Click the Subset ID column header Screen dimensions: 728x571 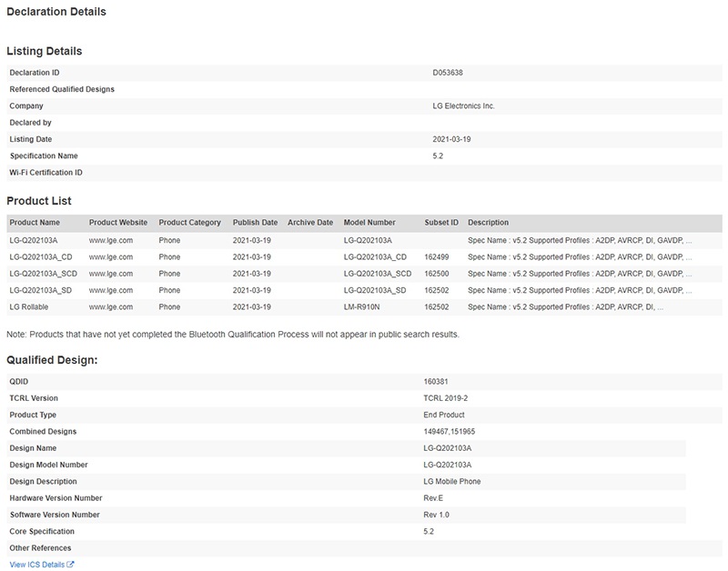(441, 223)
